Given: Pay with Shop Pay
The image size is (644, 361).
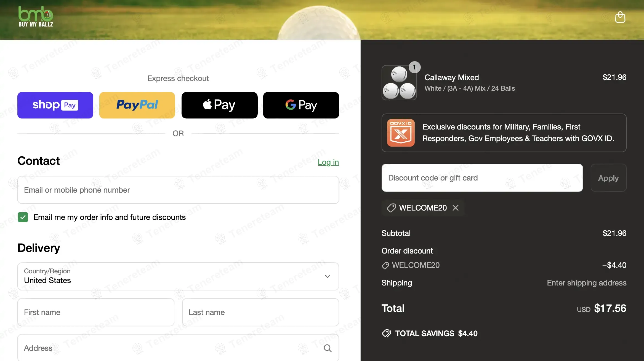Looking at the screenshot, I should pyautogui.click(x=55, y=105).
